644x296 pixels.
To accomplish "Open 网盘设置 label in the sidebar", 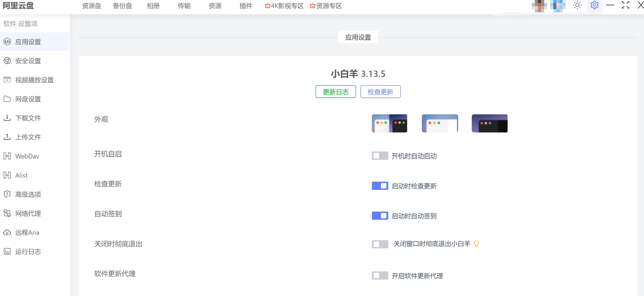I will [x=28, y=99].
